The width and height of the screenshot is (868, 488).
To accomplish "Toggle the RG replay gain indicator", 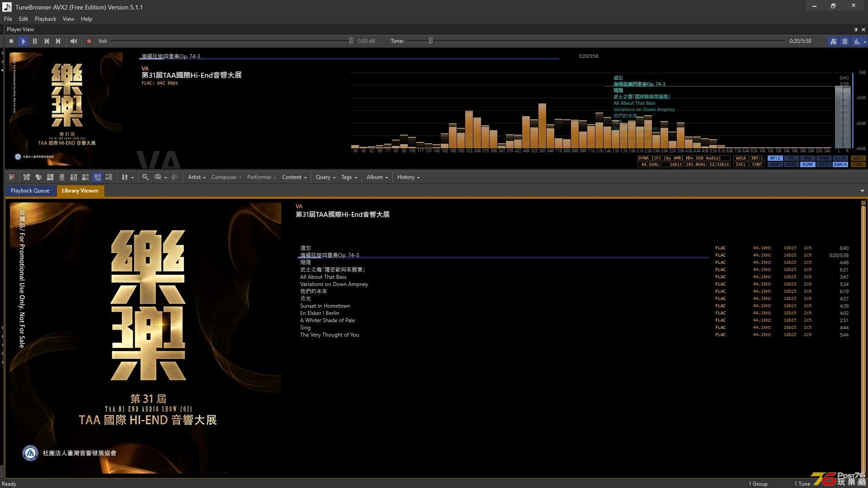I will 792,158.
